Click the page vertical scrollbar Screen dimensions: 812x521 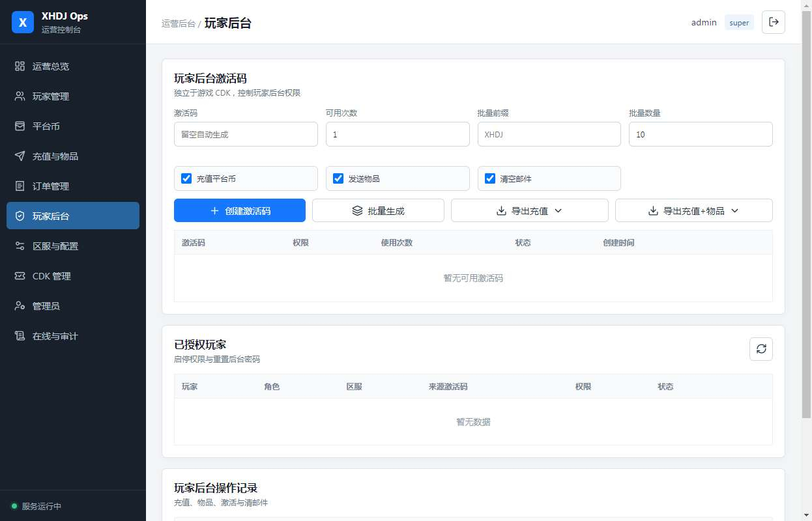click(x=806, y=215)
